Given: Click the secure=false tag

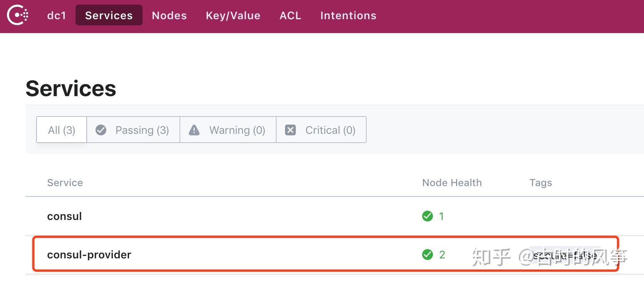Looking at the screenshot, I should tap(565, 255).
